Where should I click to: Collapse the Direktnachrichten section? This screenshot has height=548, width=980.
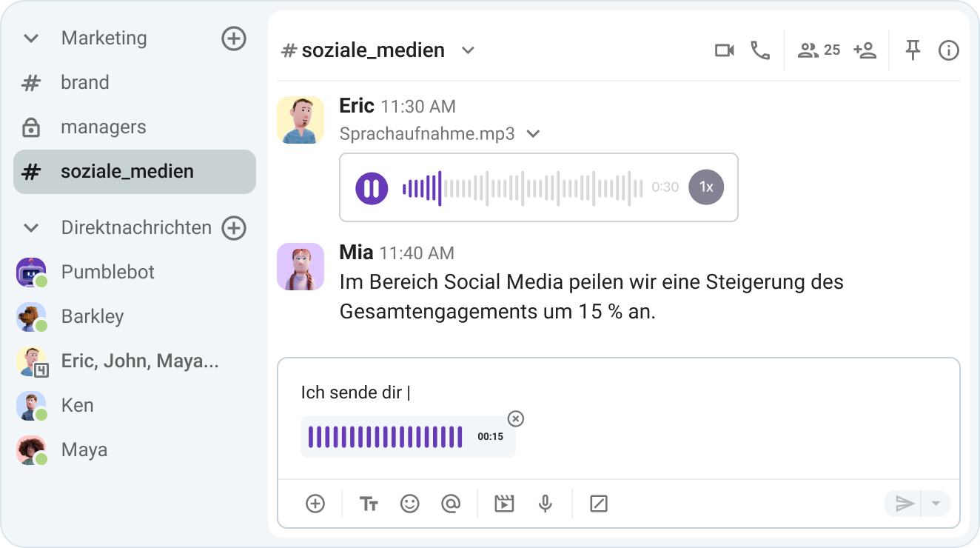tap(30, 227)
